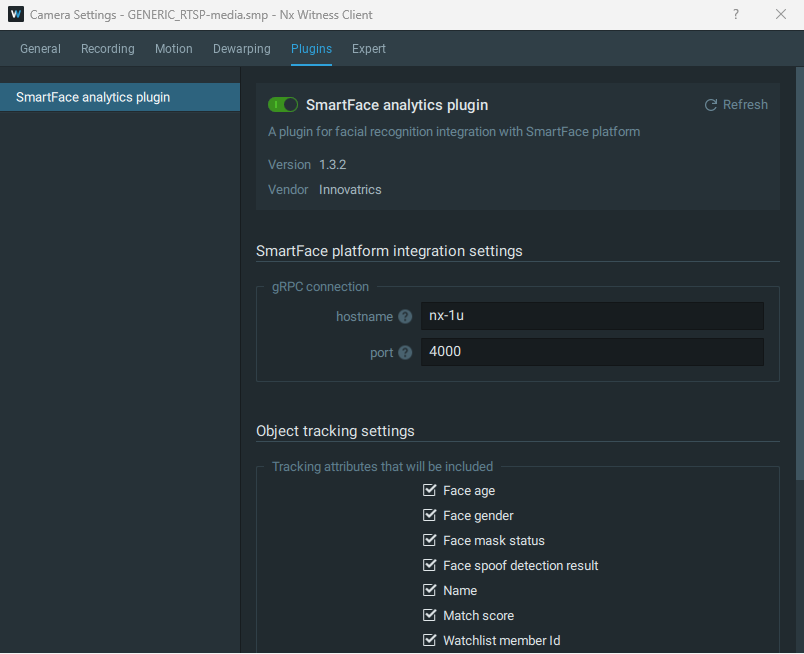Click the Nx Witness app icon in title bar

[16, 15]
